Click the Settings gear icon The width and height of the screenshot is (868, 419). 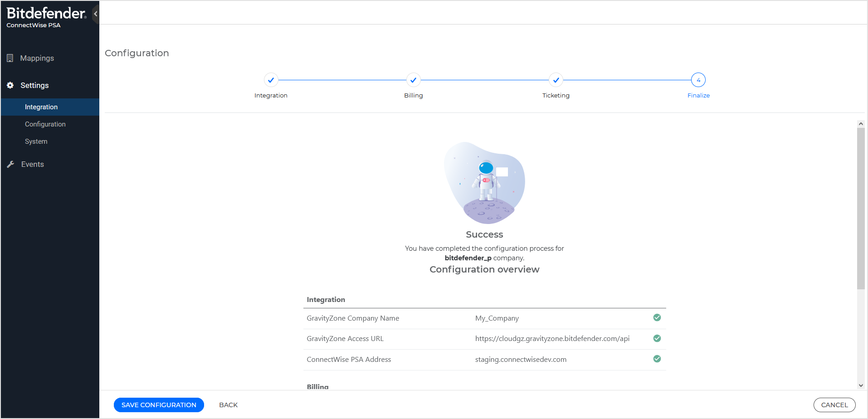[x=10, y=85]
